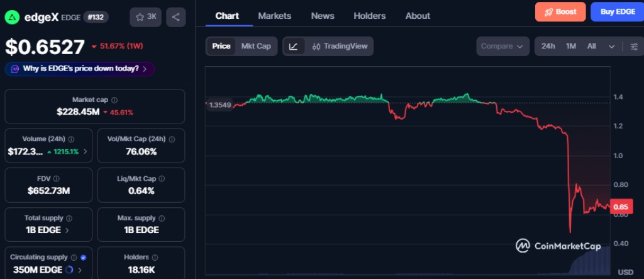Expand Circulating supply details chevron
The image size is (644, 279).
coord(80,270)
